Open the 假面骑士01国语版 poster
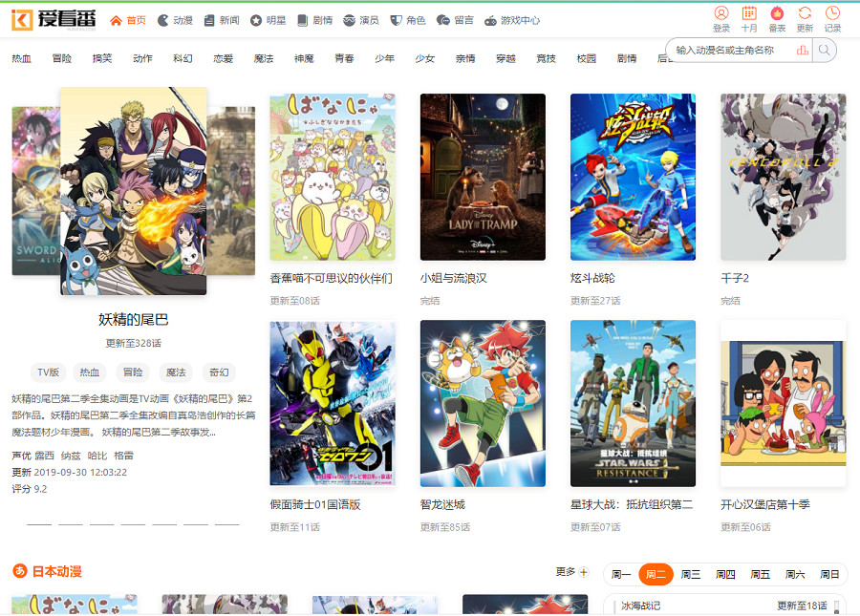Image resolution: width=860 pixels, height=616 pixels. 333,403
